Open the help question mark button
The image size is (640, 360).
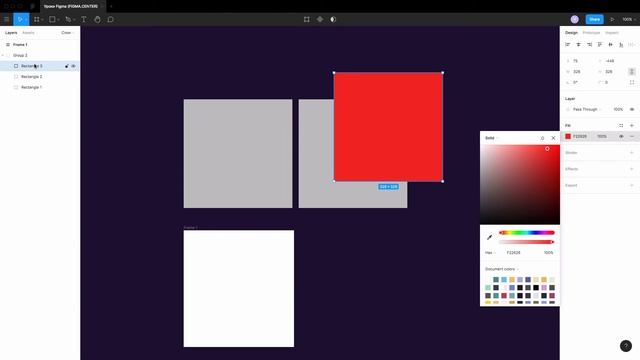626,346
